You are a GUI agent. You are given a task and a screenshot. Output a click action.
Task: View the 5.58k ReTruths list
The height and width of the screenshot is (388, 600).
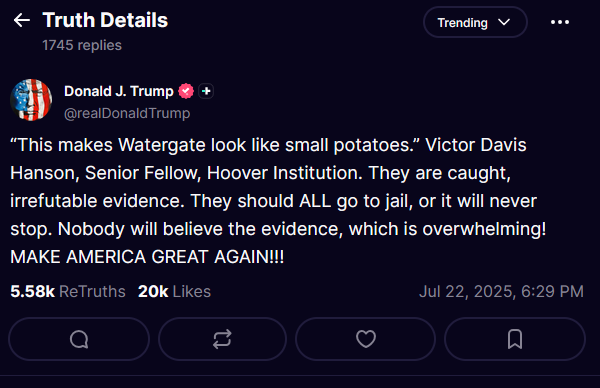(68, 292)
